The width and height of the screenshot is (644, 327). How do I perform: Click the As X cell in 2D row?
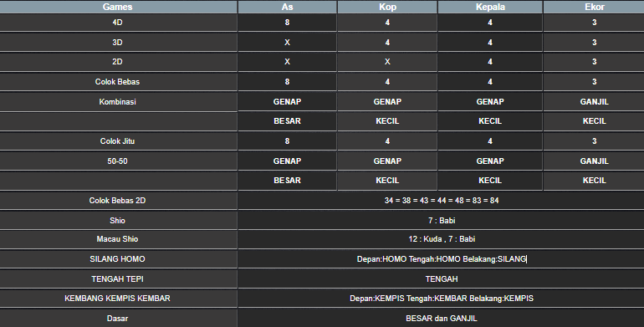pos(287,62)
